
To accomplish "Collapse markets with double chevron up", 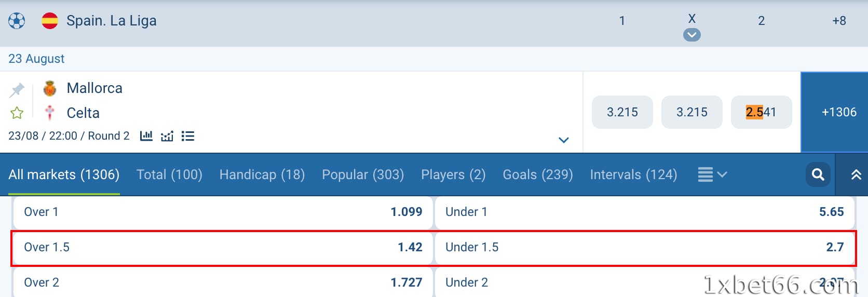I will tap(856, 174).
